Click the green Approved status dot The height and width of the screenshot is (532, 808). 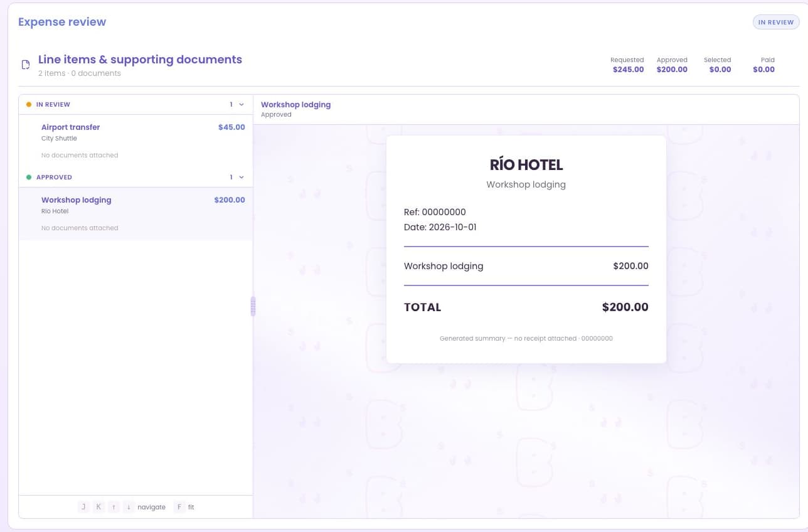click(29, 178)
